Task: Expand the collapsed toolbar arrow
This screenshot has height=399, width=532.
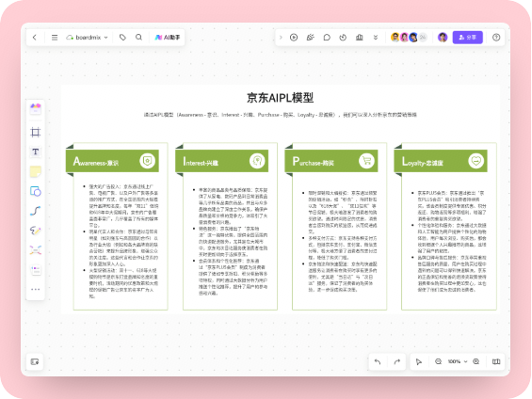Action: pos(281,38)
